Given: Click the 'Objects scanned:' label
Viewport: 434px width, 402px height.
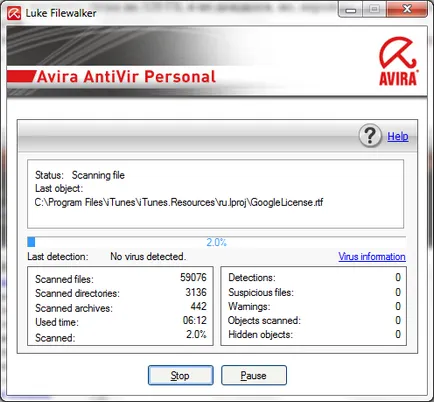Looking at the screenshot, I should coord(264,320).
